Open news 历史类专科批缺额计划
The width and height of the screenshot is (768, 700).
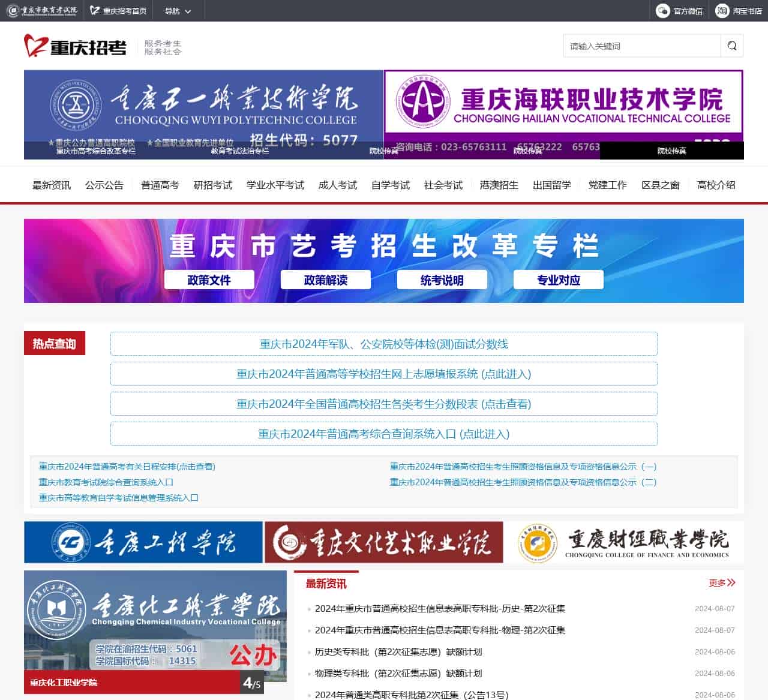(398, 651)
